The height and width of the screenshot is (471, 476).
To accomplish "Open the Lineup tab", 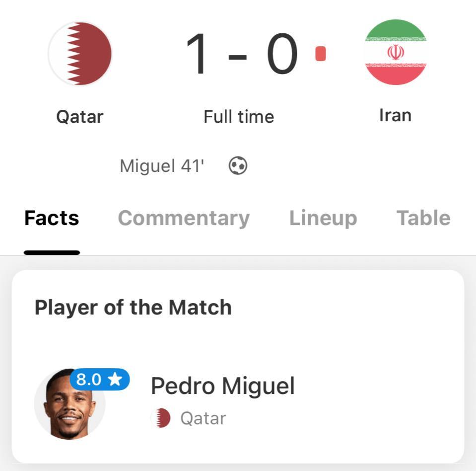I will [323, 217].
